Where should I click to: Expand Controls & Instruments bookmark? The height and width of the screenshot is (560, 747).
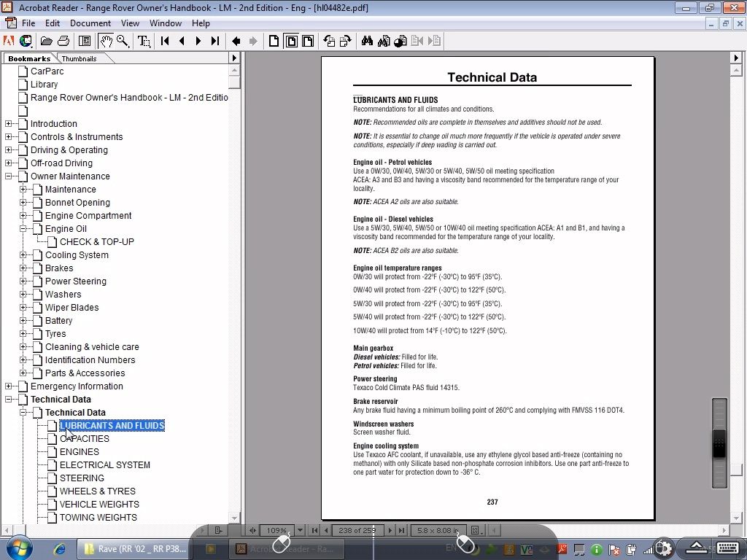9,136
